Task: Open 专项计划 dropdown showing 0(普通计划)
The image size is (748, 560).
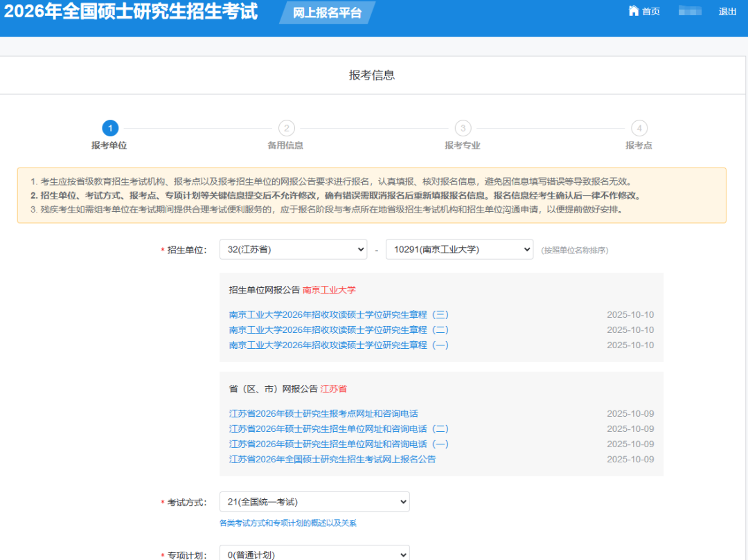Action: [314, 553]
